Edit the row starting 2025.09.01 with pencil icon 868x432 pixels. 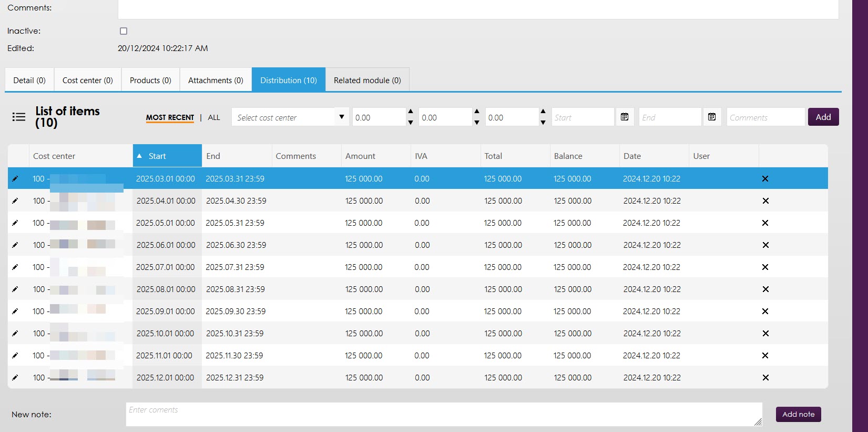(x=15, y=312)
